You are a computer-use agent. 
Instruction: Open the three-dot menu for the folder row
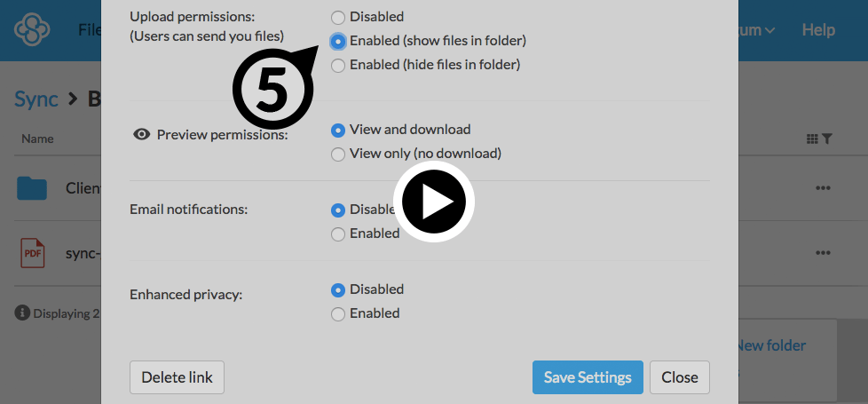coord(823,188)
